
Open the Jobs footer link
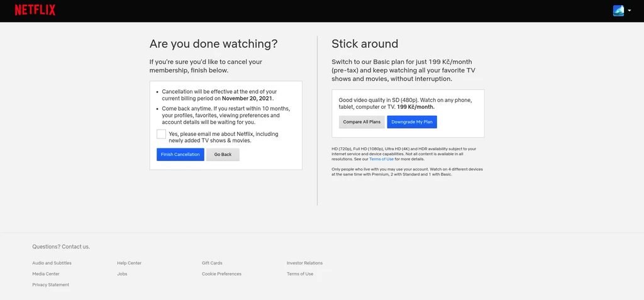pyautogui.click(x=122, y=274)
